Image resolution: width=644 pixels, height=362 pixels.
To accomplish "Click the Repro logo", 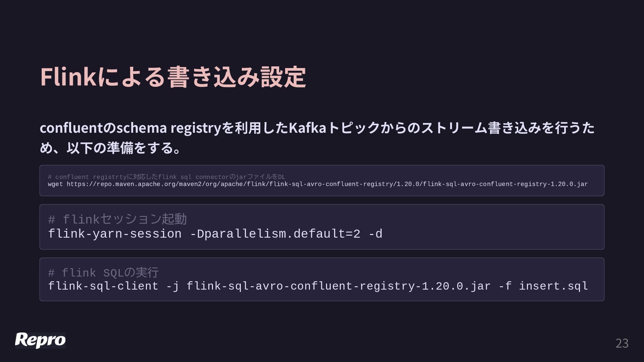I will tap(40, 340).
